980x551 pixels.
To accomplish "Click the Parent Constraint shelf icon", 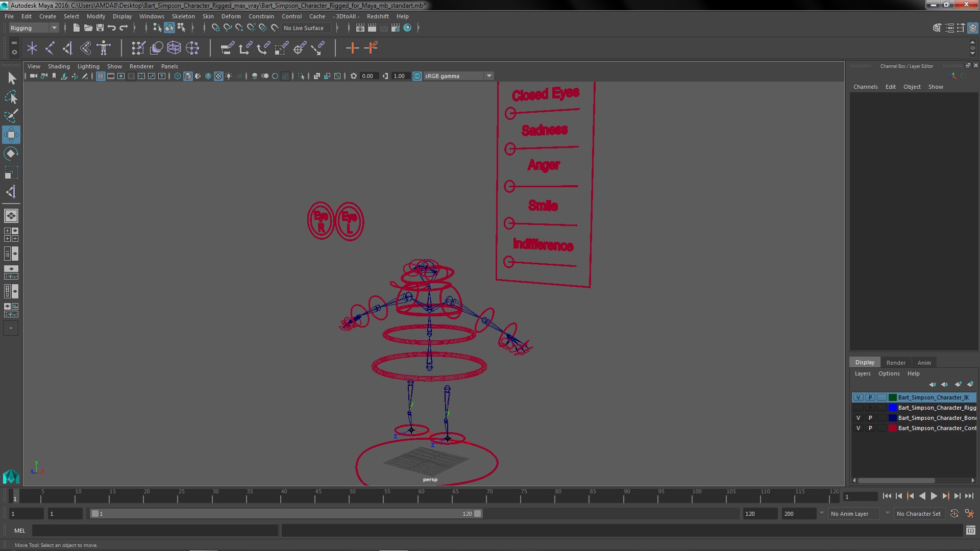I will pos(227,48).
